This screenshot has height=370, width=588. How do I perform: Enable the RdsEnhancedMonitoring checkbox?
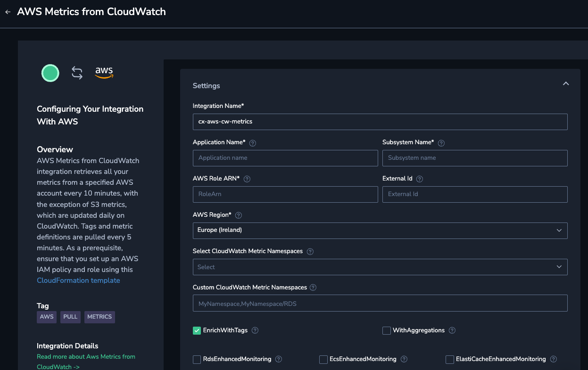[x=197, y=360]
